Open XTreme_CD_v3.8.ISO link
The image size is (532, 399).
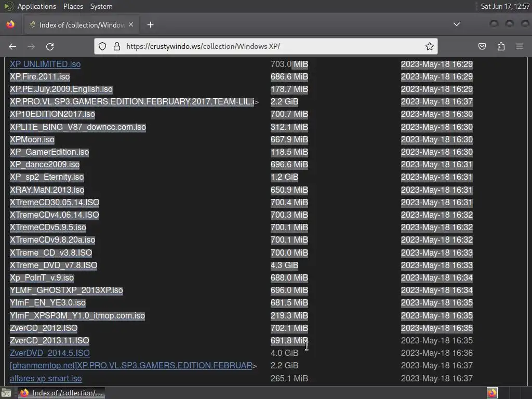[x=51, y=253]
